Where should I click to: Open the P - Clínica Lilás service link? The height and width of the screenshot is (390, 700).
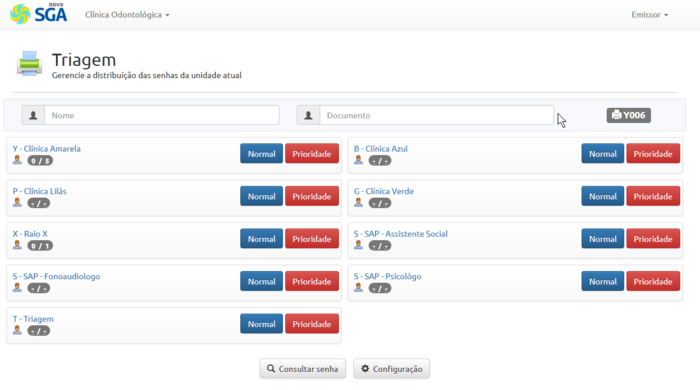pyautogui.click(x=39, y=191)
